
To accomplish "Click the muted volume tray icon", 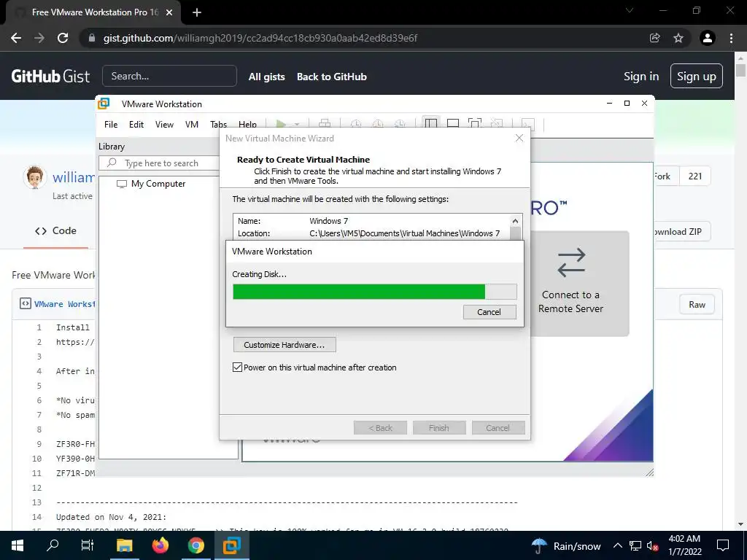I will pos(652,545).
